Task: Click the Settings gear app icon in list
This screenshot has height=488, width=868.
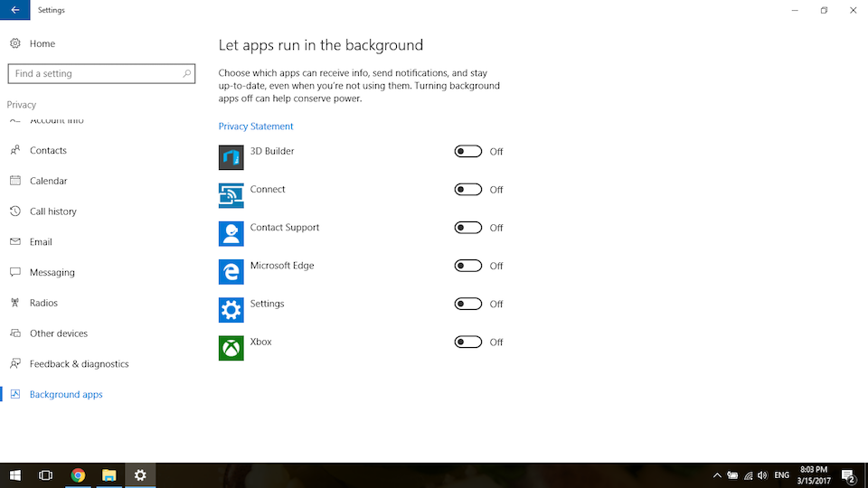Action: click(x=231, y=310)
